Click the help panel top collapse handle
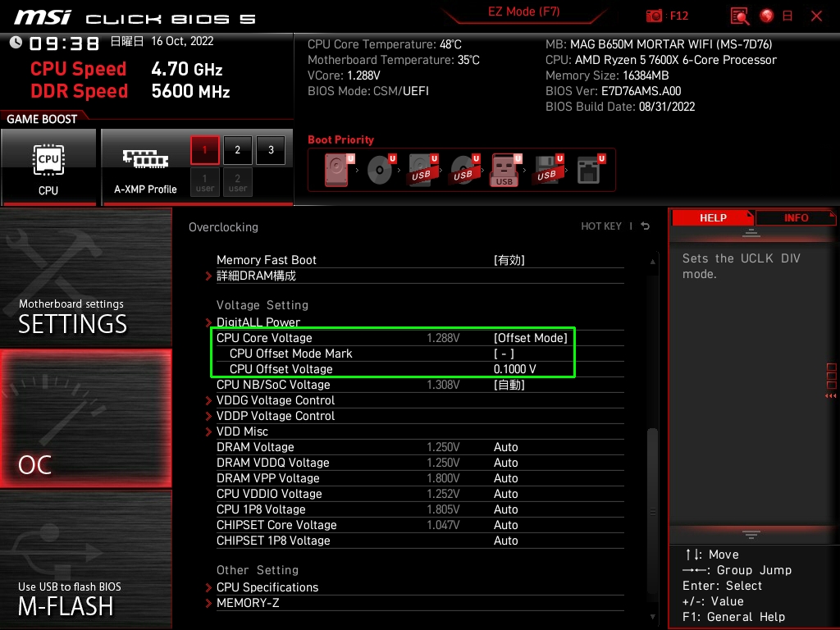Image resolution: width=840 pixels, height=630 pixels. click(x=751, y=232)
